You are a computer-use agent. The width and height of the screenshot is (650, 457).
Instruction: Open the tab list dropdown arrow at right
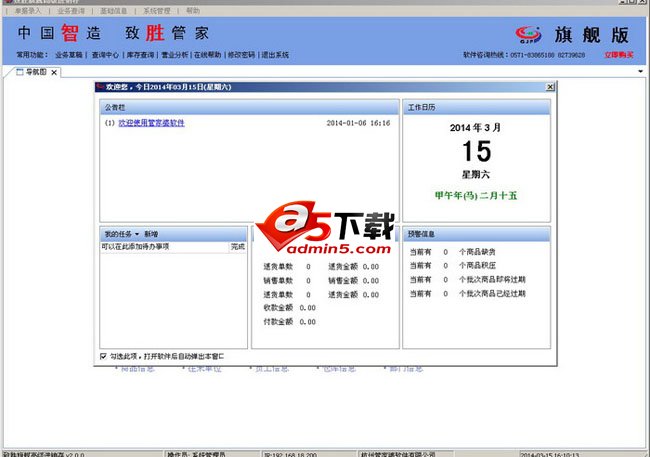640,72
